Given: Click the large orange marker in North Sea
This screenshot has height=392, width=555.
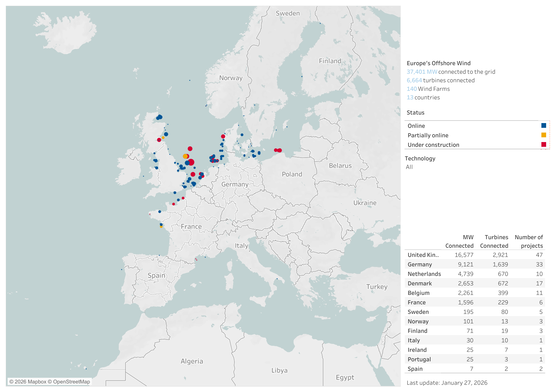Looking at the screenshot, I should point(185,156).
